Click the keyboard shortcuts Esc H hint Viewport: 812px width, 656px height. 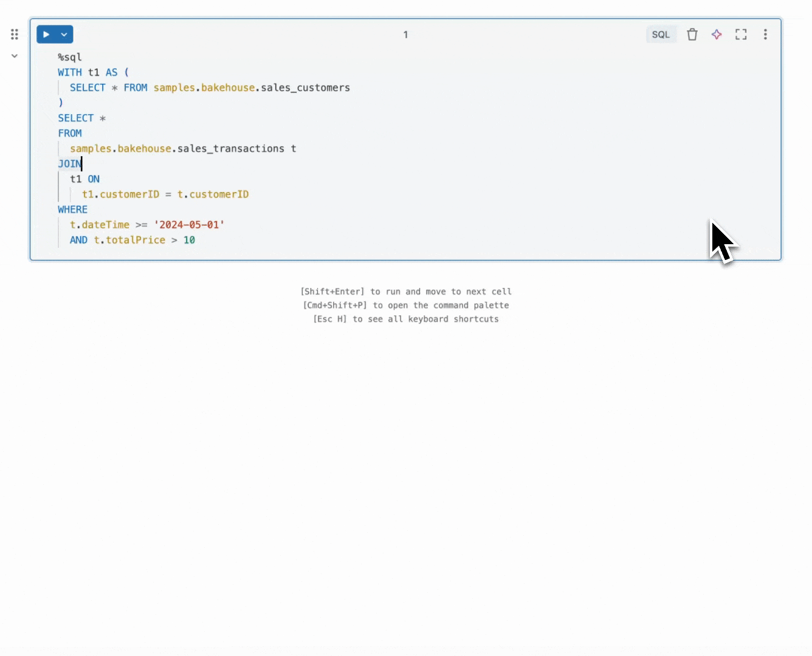pos(405,319)
